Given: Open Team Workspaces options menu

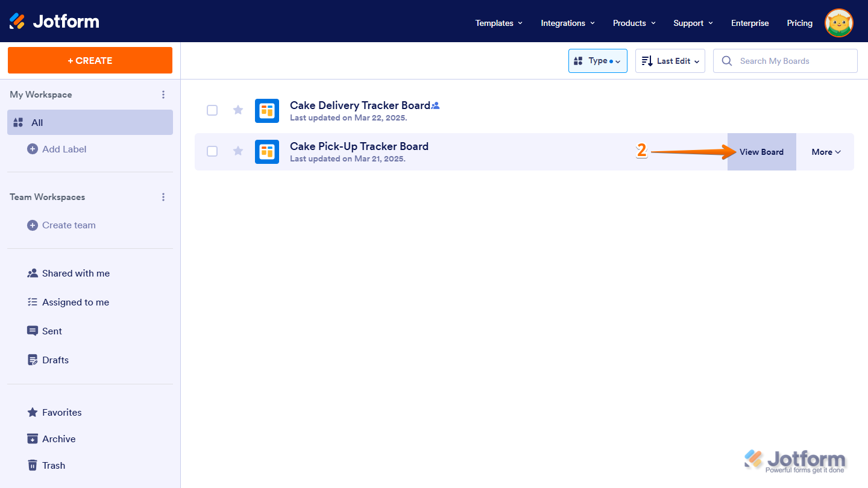Looking at the screenshot, I should (x=163, y=197).
